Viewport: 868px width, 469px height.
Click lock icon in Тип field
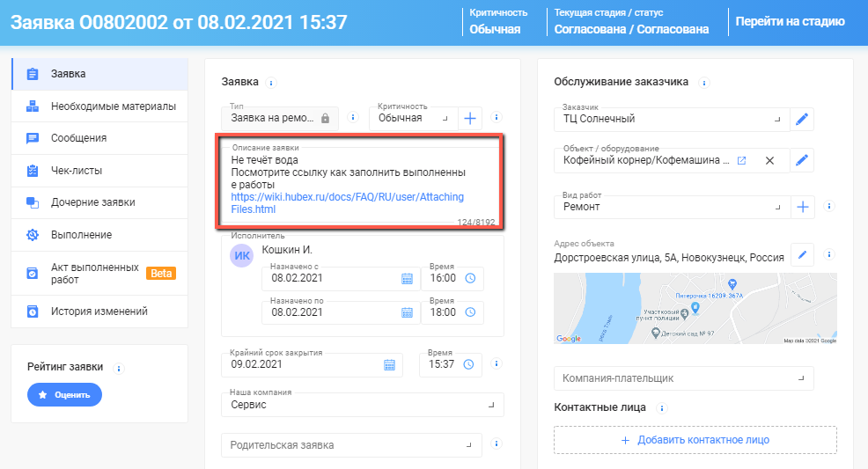click(326, 119)
